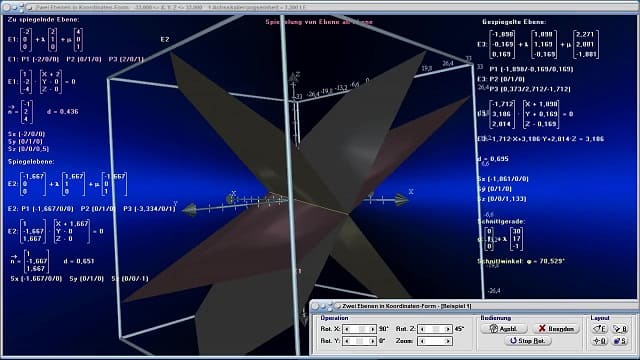Click the 'Bedienung' group label

tap(496, 318)
